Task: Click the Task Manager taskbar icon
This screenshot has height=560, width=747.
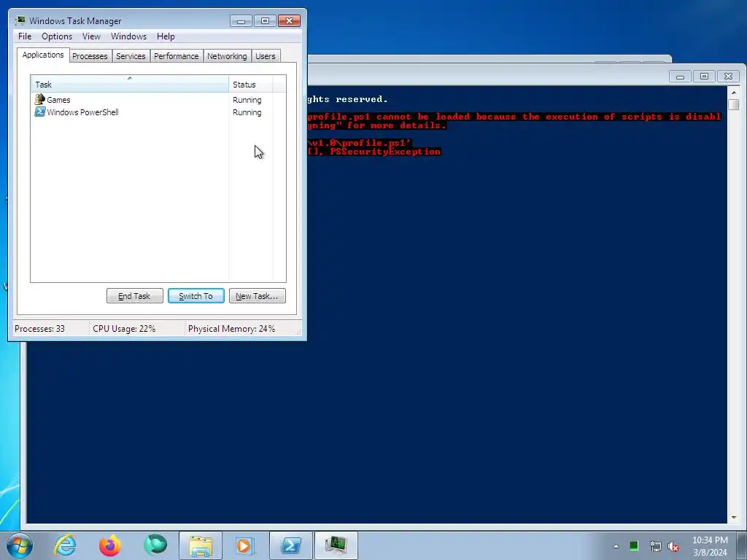Action: (x=336, y=545)
